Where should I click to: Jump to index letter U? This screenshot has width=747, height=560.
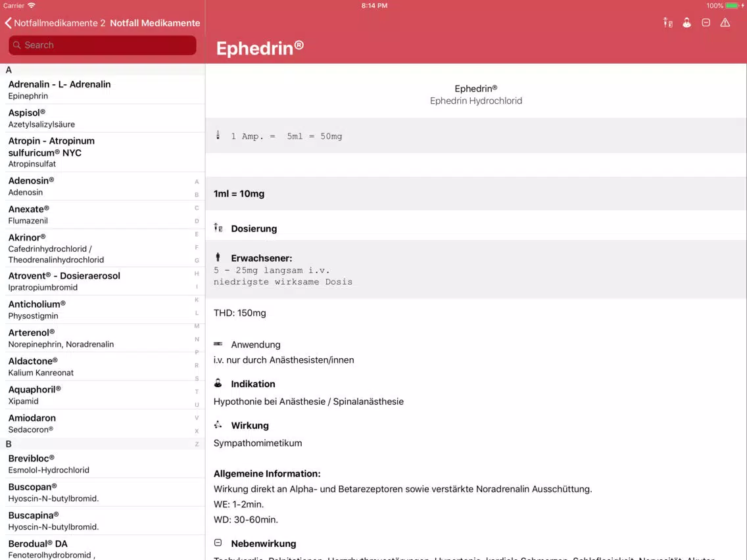click(197, 405)
